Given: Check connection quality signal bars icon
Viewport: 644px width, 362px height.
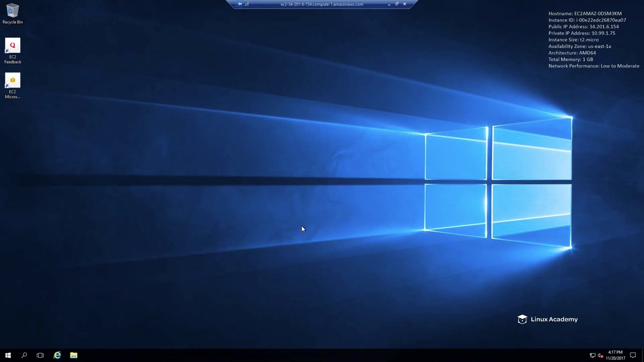Looking at the screenshot, I should point(247,4).
